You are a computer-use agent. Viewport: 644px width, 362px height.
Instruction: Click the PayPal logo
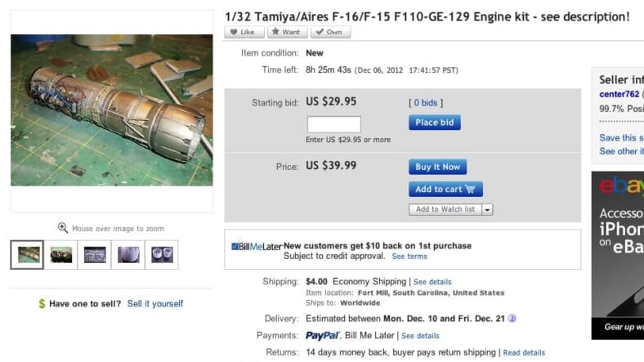tap(323, 335)
